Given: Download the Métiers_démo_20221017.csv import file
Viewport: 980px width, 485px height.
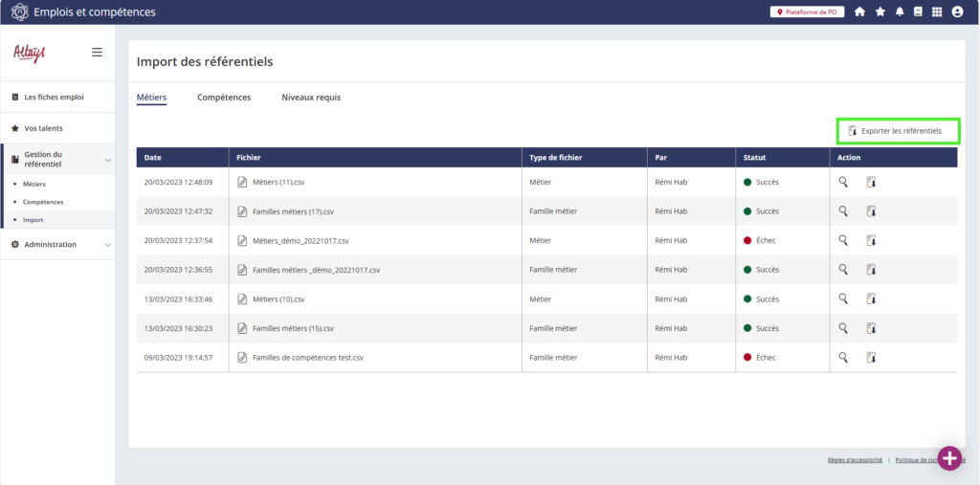Looking at the screenshot, I should pos(872,241).
